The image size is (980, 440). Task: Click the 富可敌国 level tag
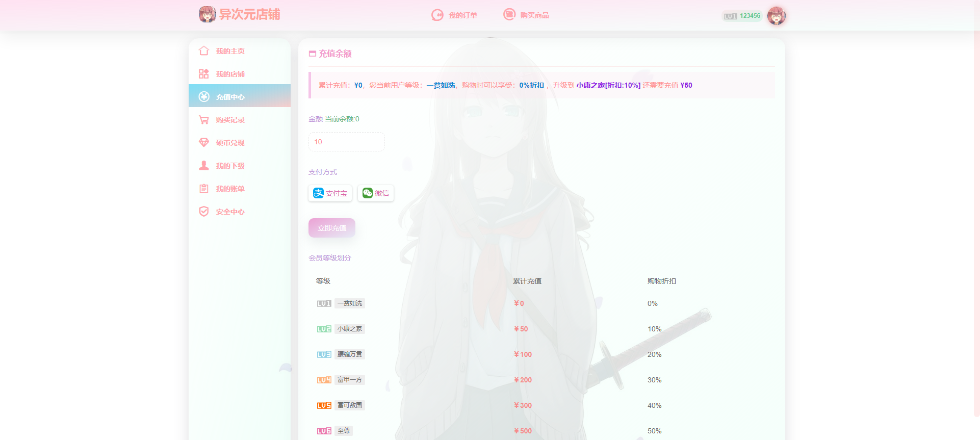tap(350, 405)
